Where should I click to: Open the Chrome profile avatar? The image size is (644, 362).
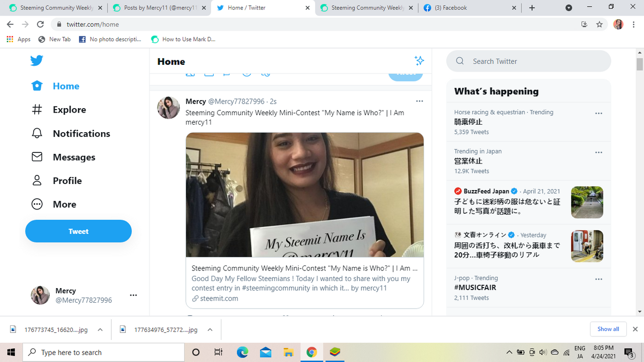[x=618, y=24]
